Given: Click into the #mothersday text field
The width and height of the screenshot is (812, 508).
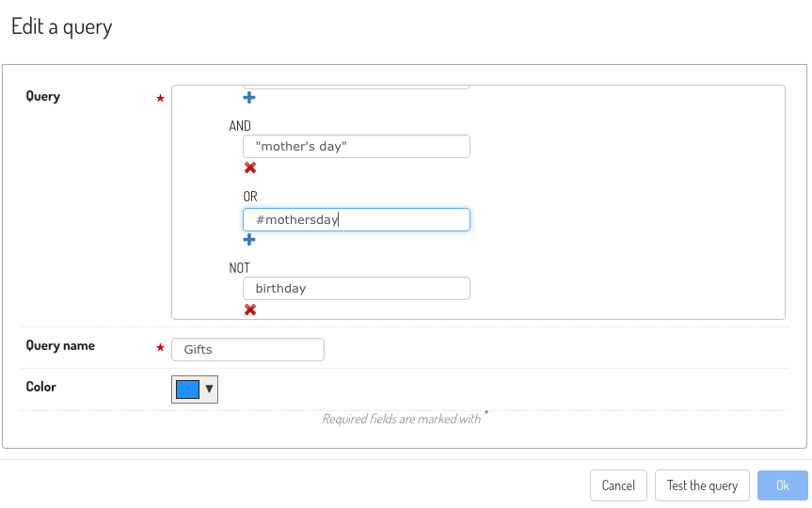Looking at the screenshot, I should tap(357, 219).
